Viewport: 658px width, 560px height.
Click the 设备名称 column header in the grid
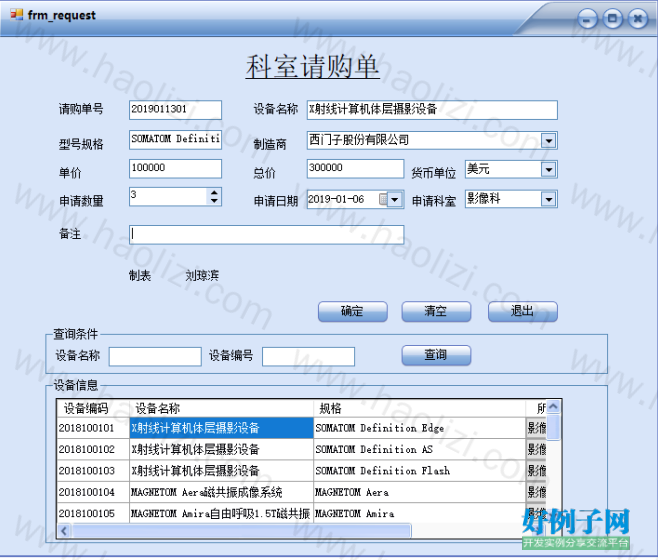pos(221,408)
